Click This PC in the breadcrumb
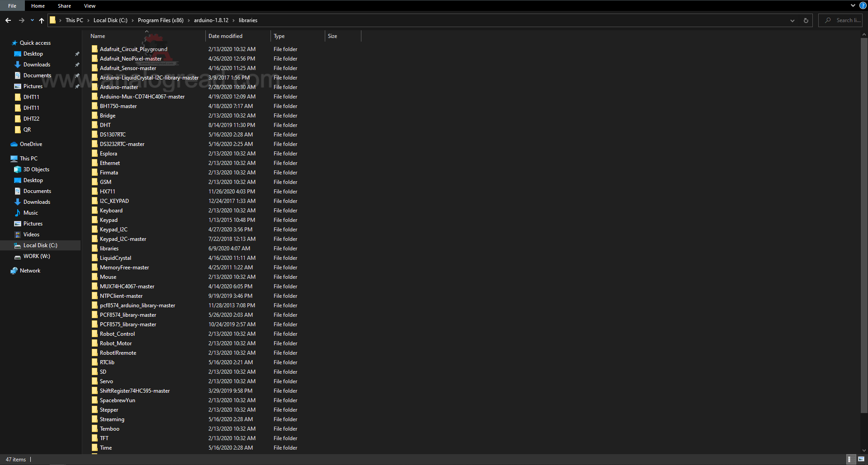 pos(74,20)
